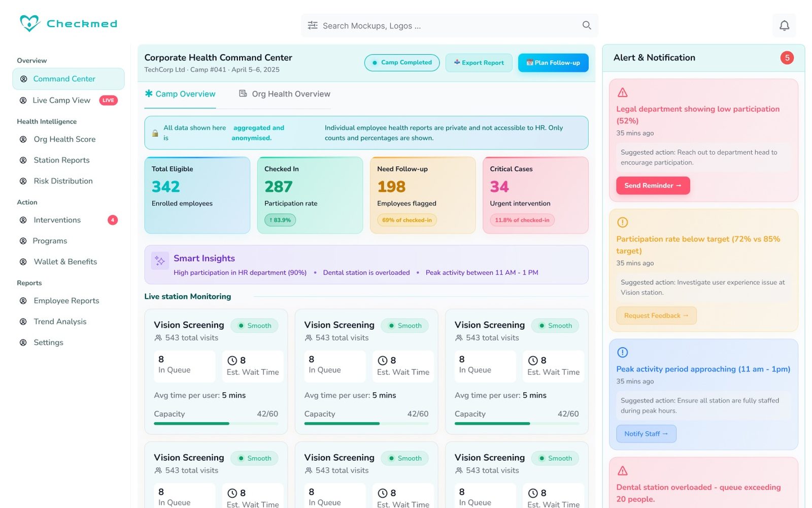The image size is (812, 508).
Task: Click the Alert & Notification count badge 5
Action: 787,58
